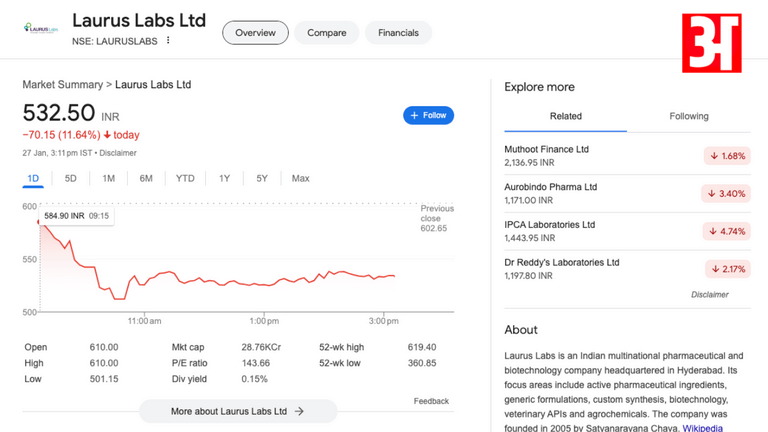Switch to the Following tab
The image size is (768, 432).
[689, 116]
